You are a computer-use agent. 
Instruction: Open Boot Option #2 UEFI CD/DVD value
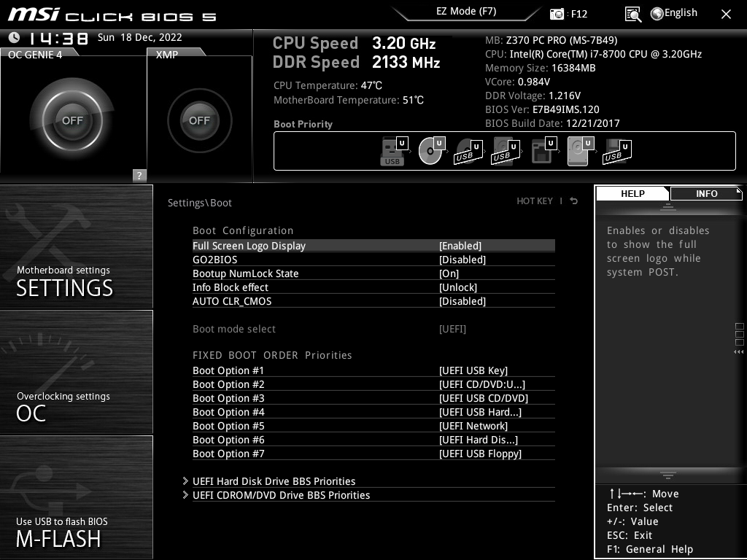pyautogui.click(x=482, y=384)
